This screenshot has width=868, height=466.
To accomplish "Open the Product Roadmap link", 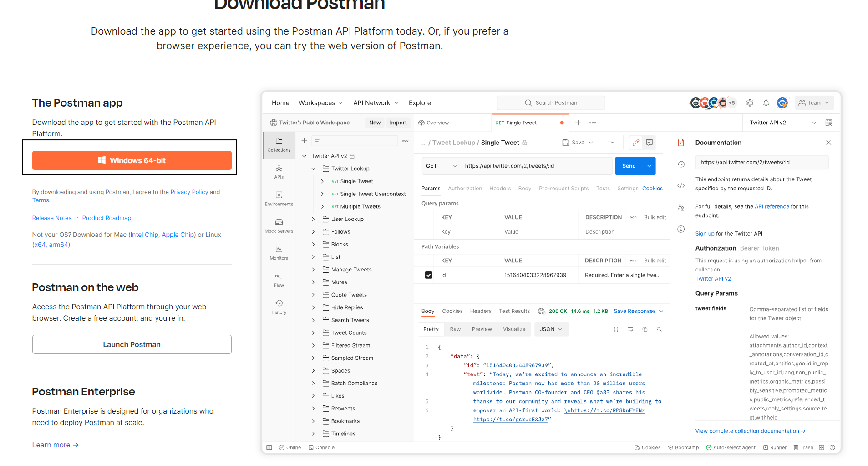I will (107, 218).
